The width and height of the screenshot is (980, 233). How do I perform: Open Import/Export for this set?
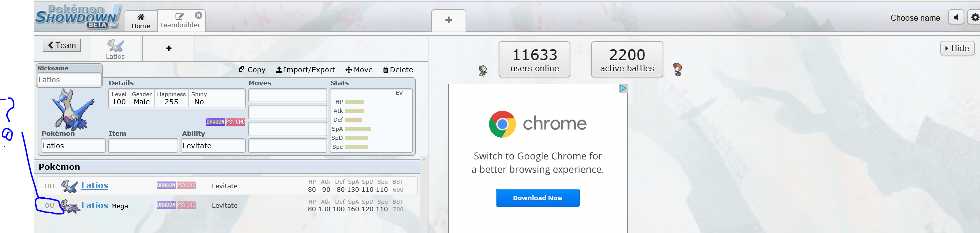[305, 70]
